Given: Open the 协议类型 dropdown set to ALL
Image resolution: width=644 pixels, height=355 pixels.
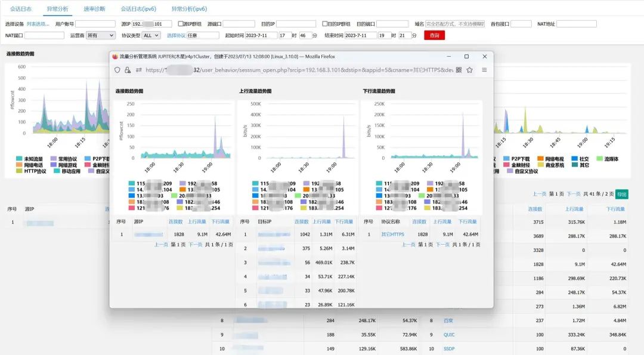Looking at the screenshot, I should [151, 36].
